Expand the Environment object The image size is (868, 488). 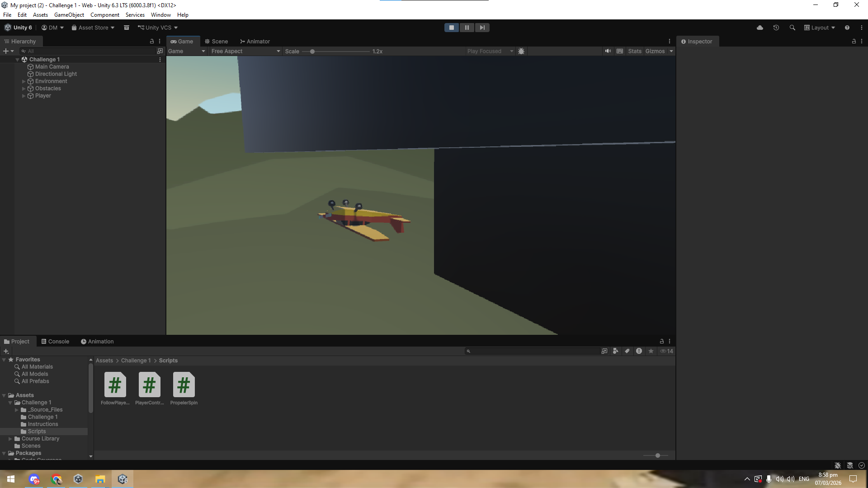[24, 81]
